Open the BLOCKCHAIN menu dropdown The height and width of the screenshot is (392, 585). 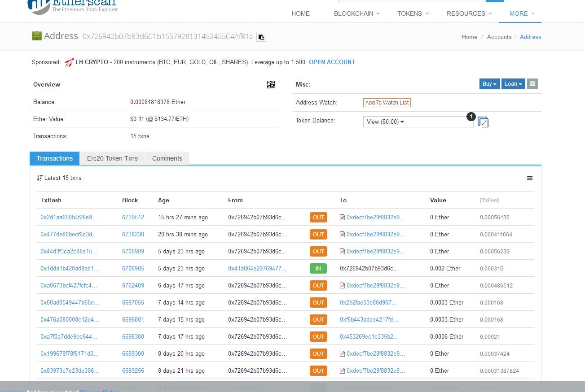coord(356,13)
